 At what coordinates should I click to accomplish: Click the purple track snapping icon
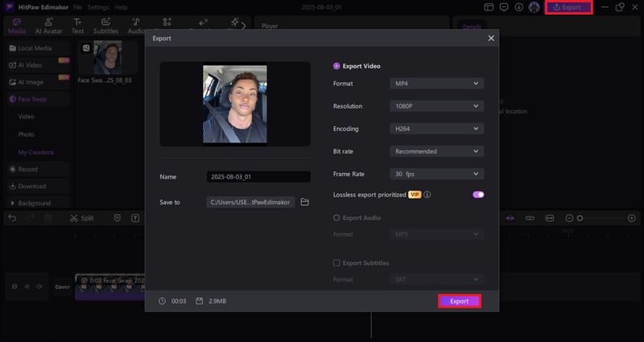click(510, 218)
